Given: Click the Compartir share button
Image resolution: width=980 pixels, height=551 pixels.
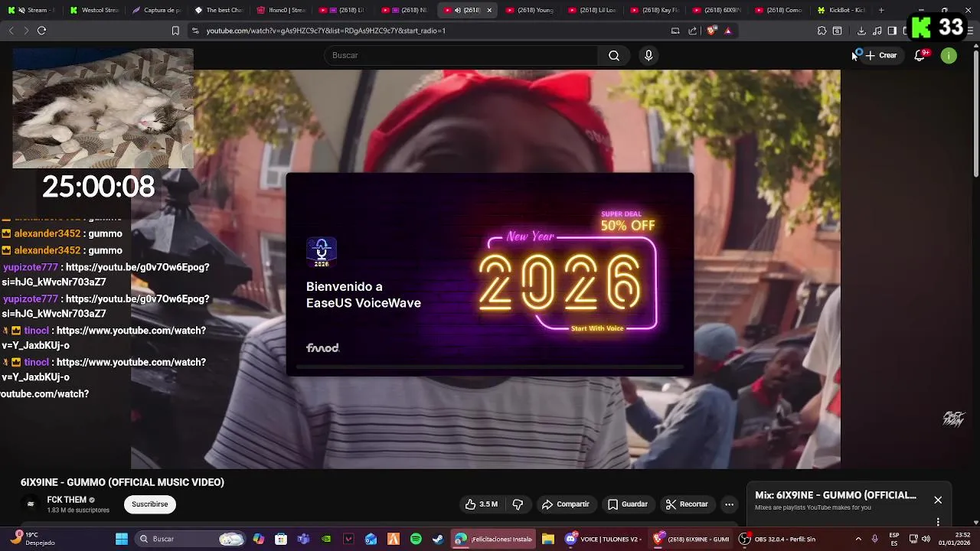Looking at the screenshot, I should pyautogui.click(x=566, y=504).
